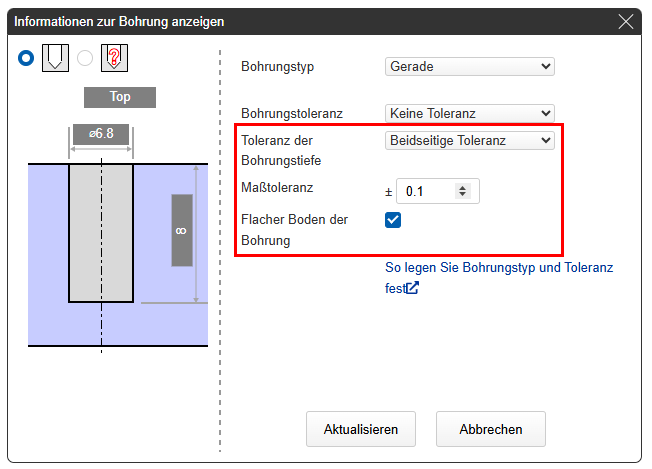Click the Abbrechen button
Viewport: 652px width, 469px height.
coord(490,429)
